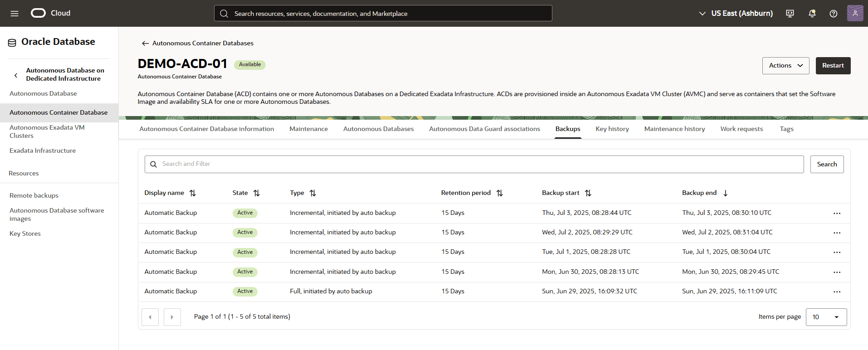Click the Oracle Database cylinder icon
Screen dimensions: 868x350
point(12,43)
